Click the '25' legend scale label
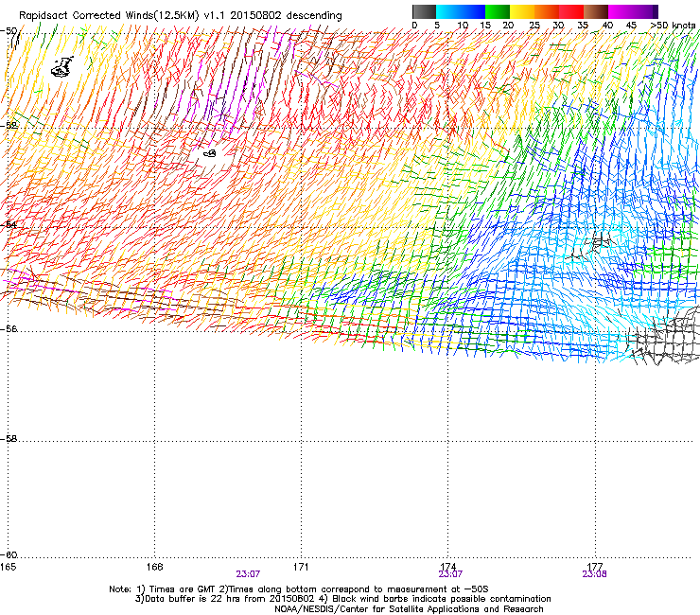Image resolution: width=700 pixels, height=615 pixels. tap(534, 26)
